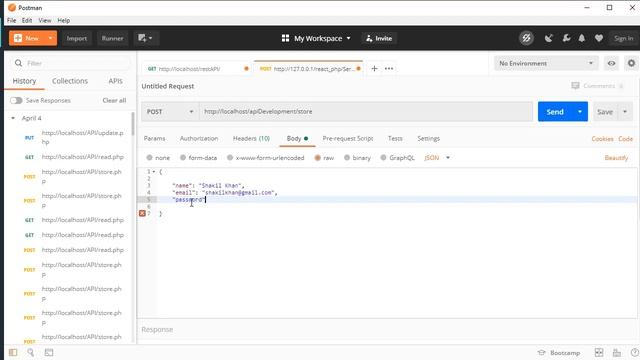The width and height of the screenshot is (640, 360).
Task: Open the Pre-request Script tab
Action: coord(348,139)
